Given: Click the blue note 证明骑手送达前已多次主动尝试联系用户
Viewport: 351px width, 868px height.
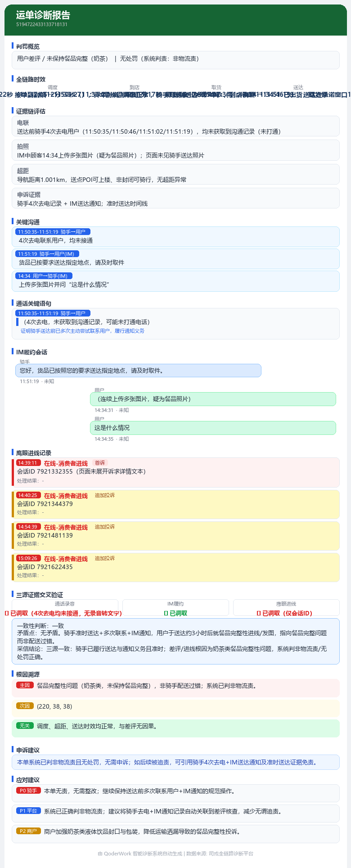Looking at the screenshot, I should [83, 331].
